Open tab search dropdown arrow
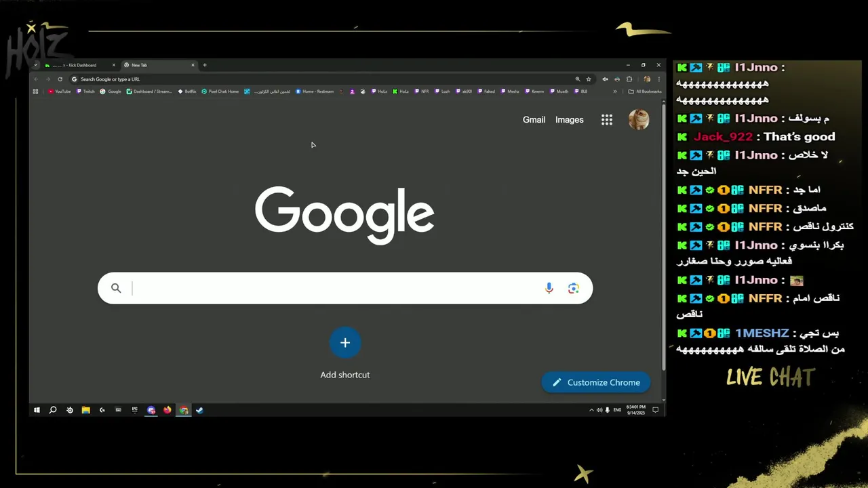868x488 pixels. (x=35, y=65)
